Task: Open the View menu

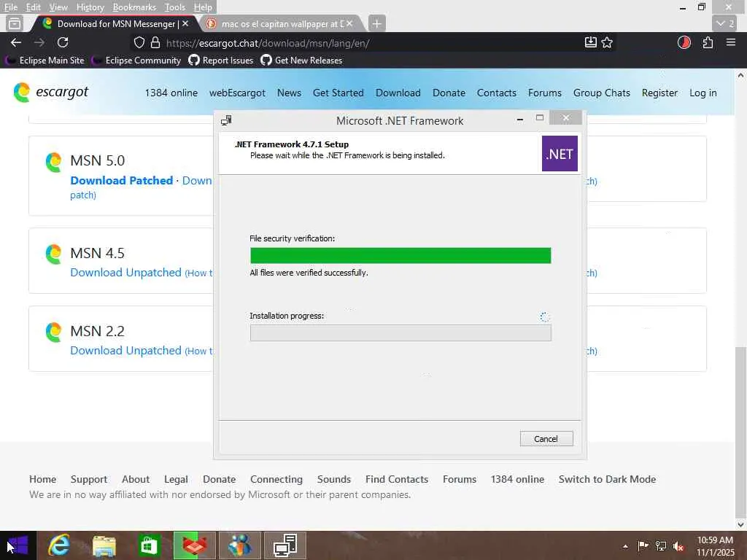Action: pyautogui.click(x=58, y=7)
